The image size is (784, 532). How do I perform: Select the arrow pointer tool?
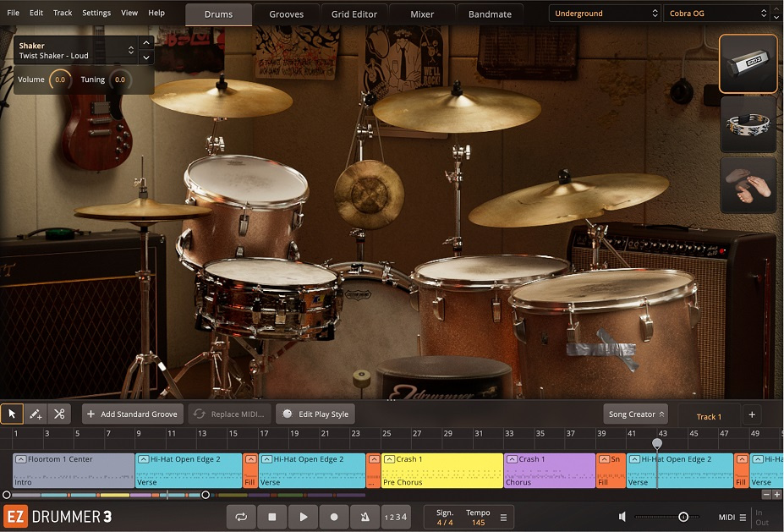(11, 414)
